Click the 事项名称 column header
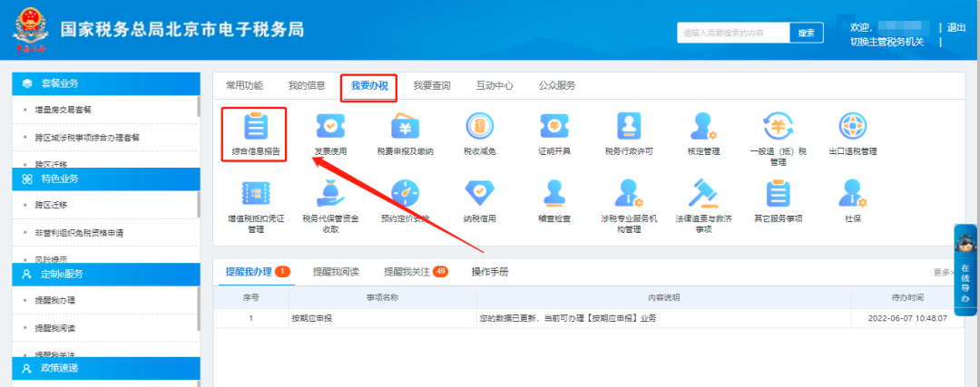The width and height of the screenshot is (980, 387). coord(383,298)
